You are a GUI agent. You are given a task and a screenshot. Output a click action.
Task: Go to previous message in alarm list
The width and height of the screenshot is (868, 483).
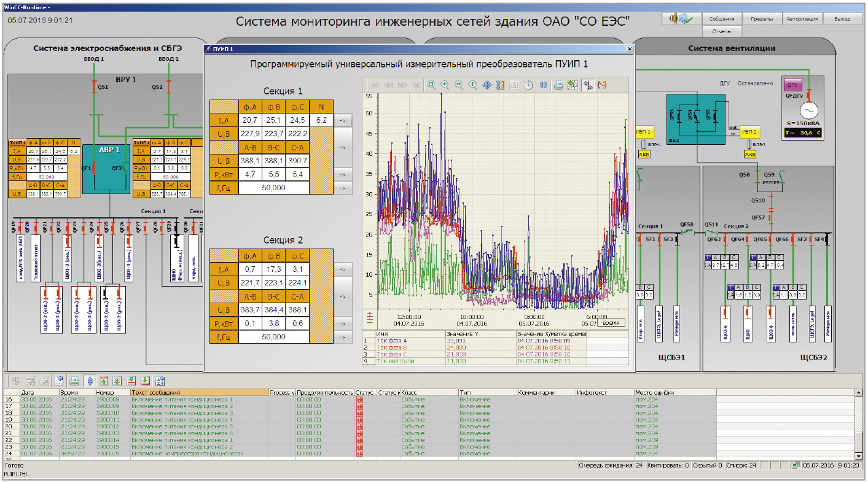point(117,381)
